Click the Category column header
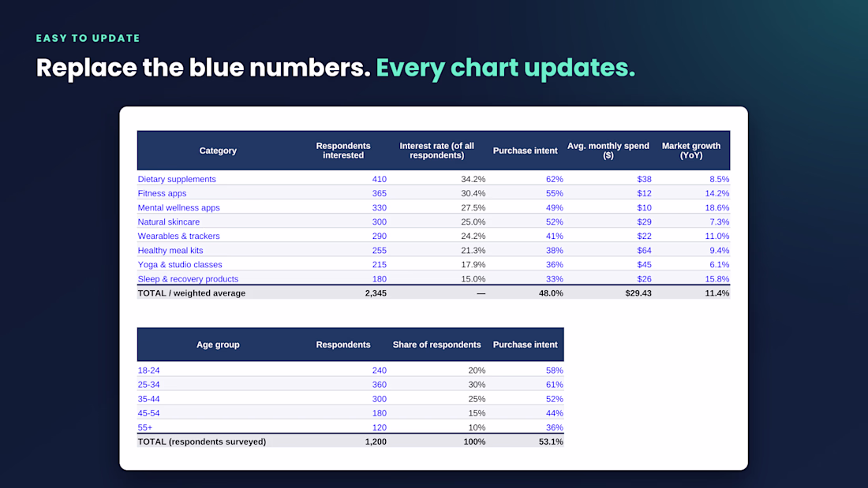This screenshot has width=868, height=488. coord(218,151)
